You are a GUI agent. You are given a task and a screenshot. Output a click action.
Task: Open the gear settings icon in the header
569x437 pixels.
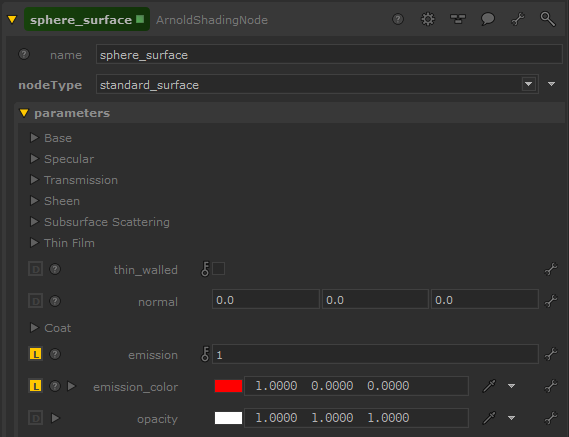tap(428, 19)
